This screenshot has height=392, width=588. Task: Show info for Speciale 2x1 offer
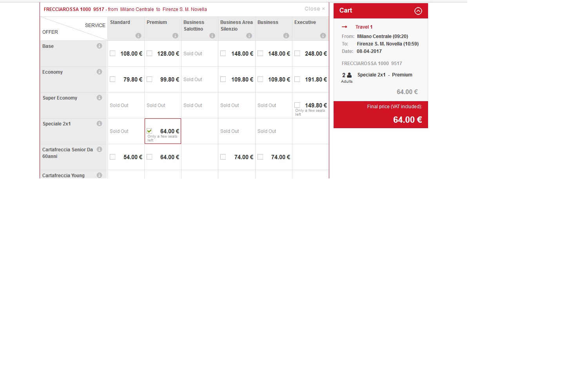99,123
